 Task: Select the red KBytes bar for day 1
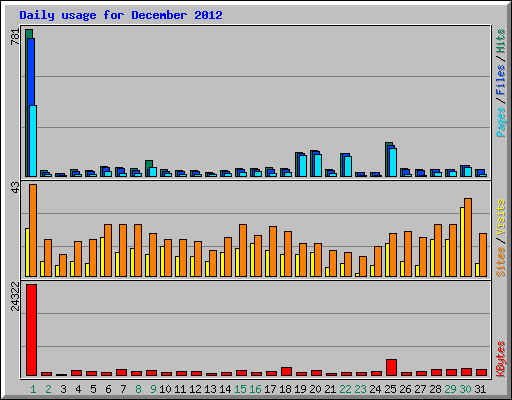coord(32,330)
